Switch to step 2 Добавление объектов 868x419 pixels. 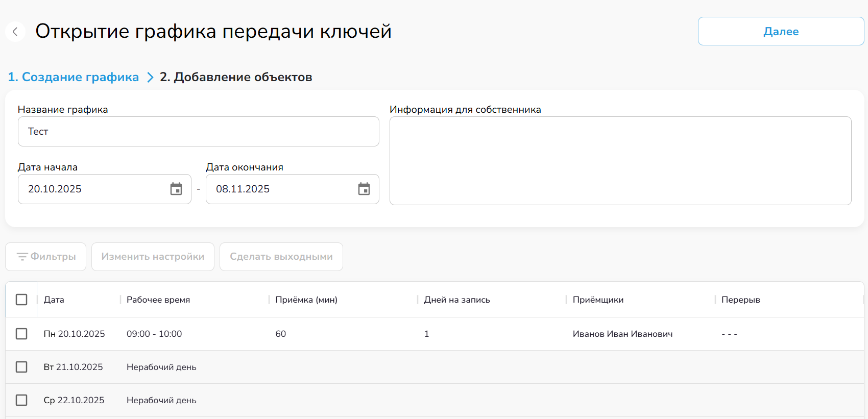point(236,77)
